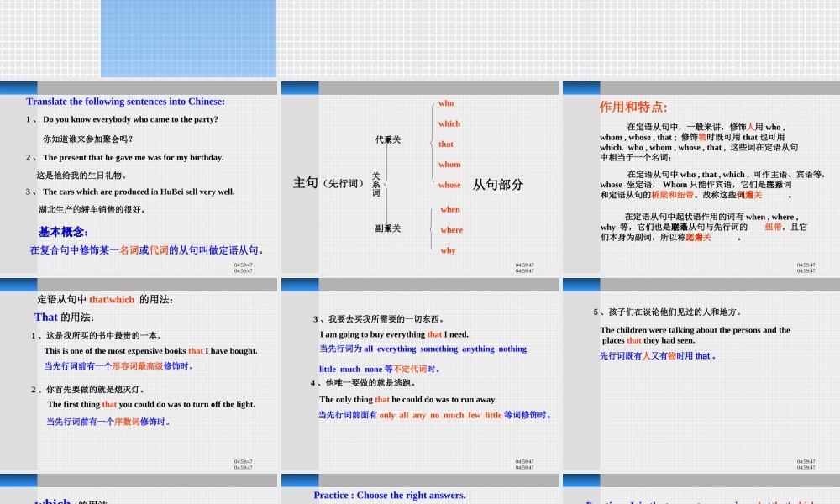Click the vertical '关系词' label
The width and height of the screenshot is (840, 504).
point(376,184)
